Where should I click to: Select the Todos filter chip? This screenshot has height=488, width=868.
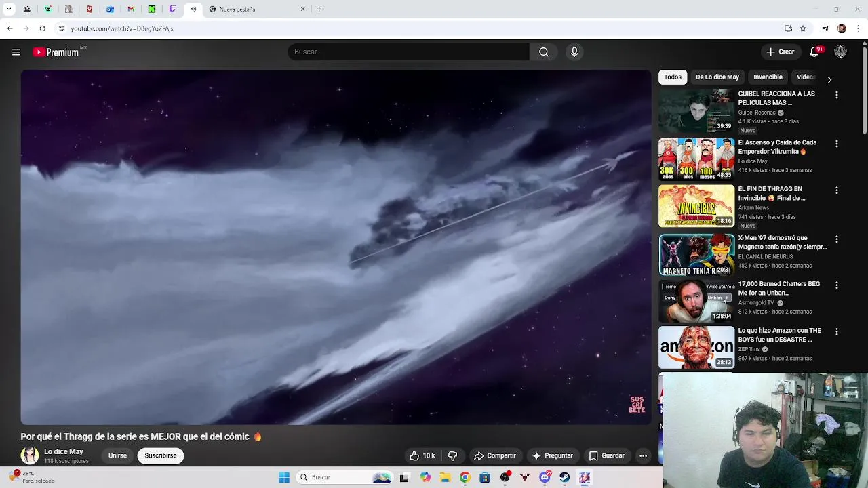pyautogui.click(x=673, y=77)
